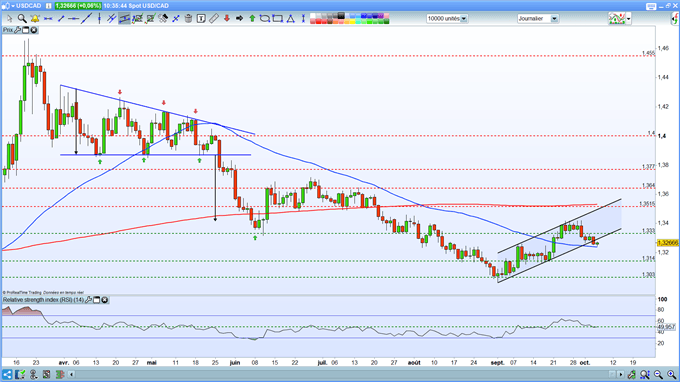
Task: Insert a red down arrow marker
Action: point(226,19)
